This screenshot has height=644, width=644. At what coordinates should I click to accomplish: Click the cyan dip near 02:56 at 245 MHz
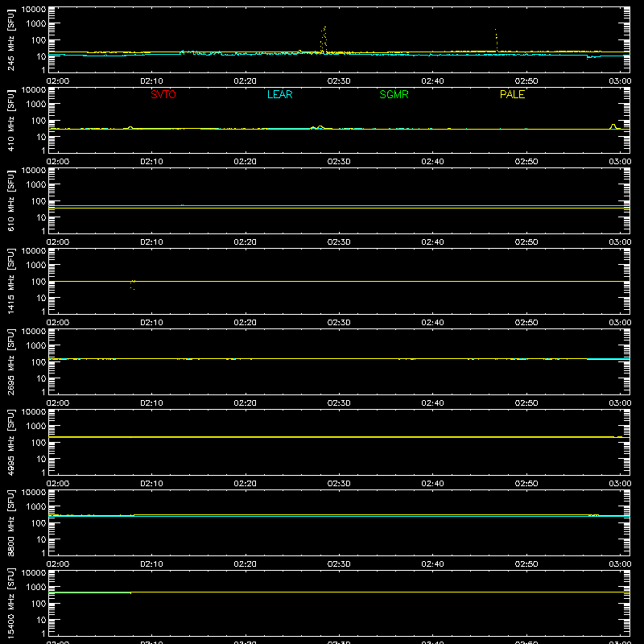click(x=592, y=57)
